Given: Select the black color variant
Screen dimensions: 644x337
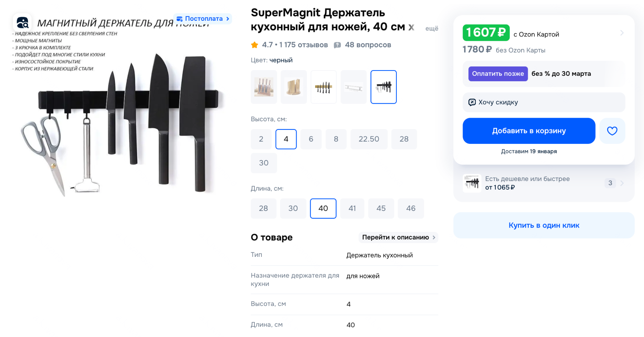Looking at the screenshot, I should pyautogui.click(x=383, y=87).
